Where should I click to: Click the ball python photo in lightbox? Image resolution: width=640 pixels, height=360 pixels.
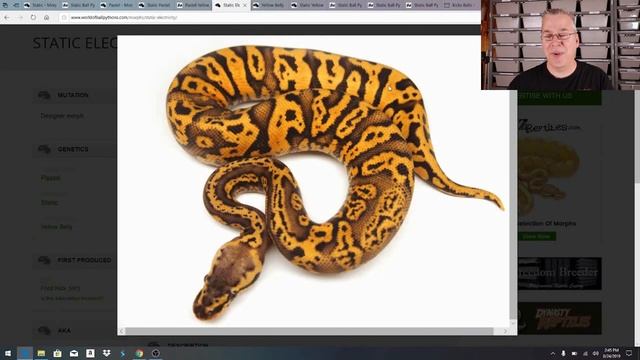pos(313,182)
